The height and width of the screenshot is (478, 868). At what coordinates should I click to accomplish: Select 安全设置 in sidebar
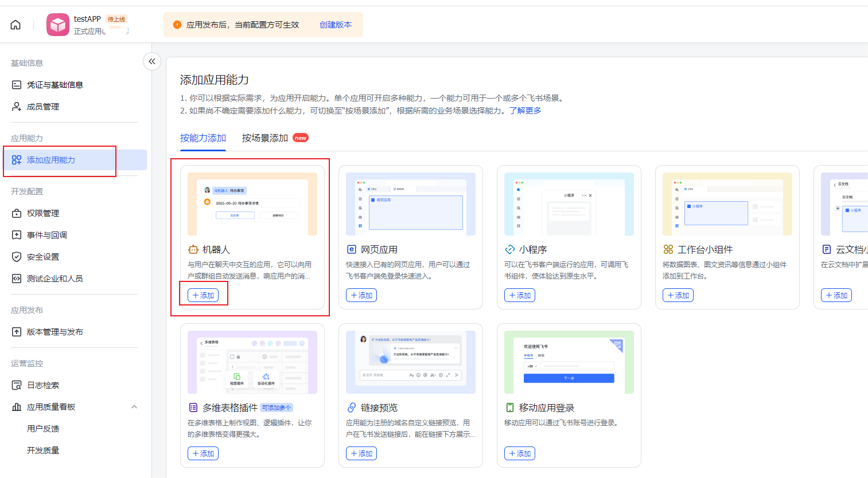[x=42, y=257]
